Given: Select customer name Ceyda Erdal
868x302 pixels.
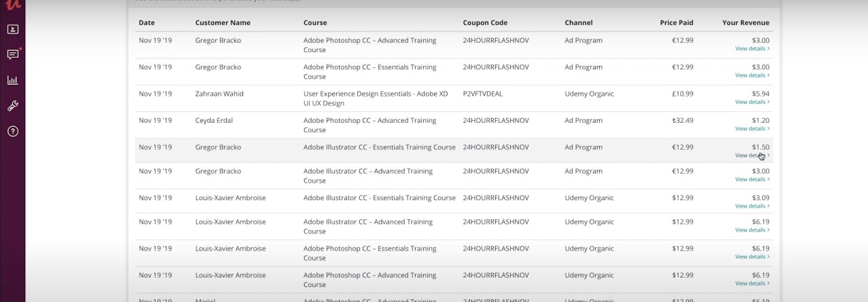Looking at the screenshot, I should 214,120.
